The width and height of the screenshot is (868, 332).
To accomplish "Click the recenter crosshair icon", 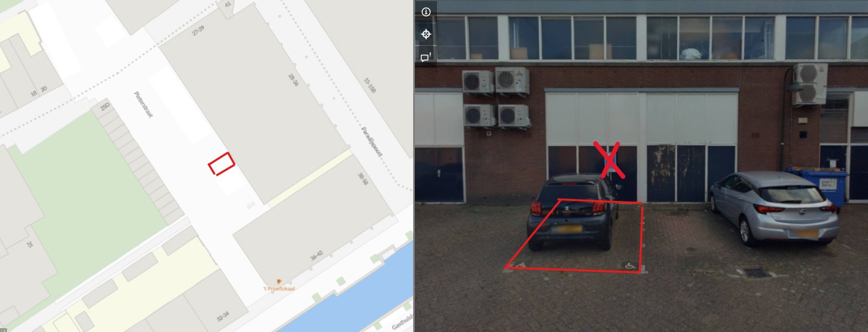I will point(426,34).
